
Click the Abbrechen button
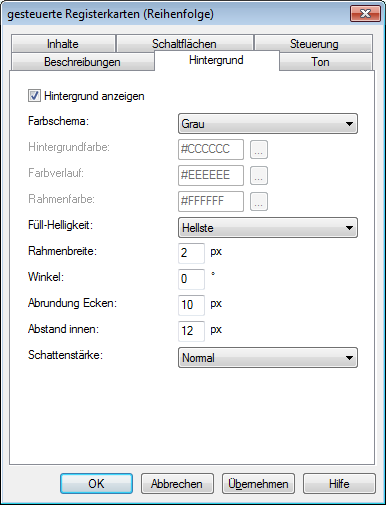177,483
